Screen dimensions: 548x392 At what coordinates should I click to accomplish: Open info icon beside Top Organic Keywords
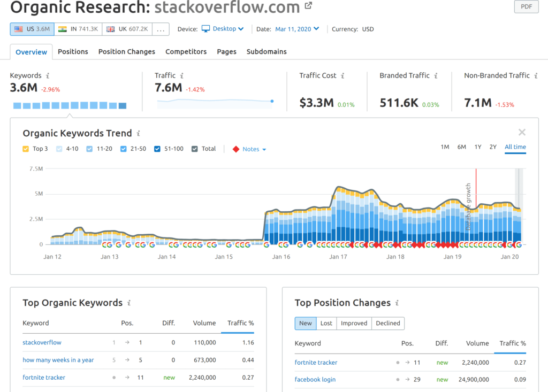pos(129,303)
